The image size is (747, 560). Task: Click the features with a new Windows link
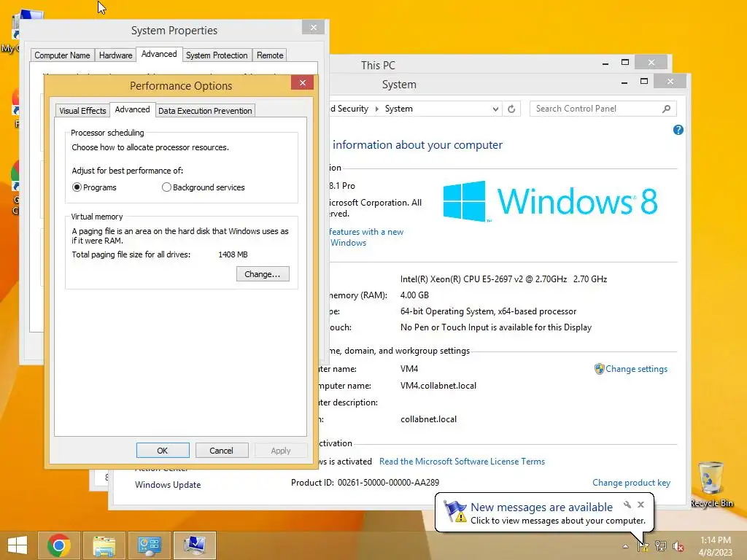(x=366, y=237)
